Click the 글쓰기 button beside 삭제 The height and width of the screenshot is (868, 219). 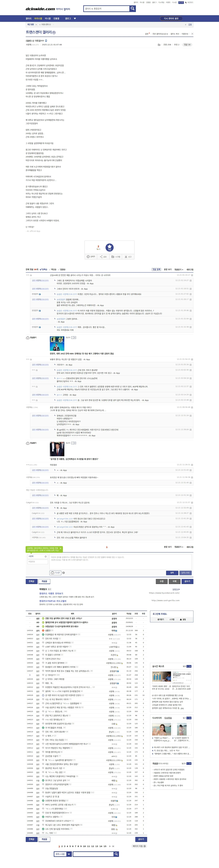click(x=187, y=581)
